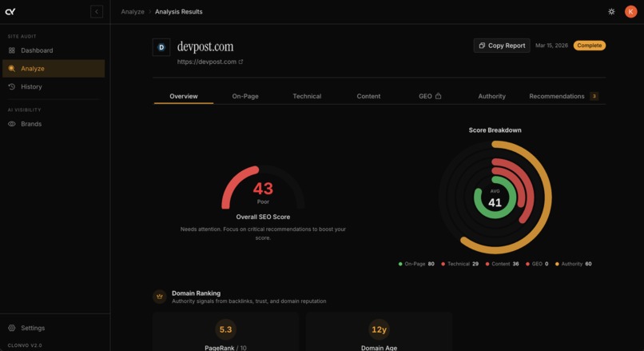
Task: Go to Analyze in the breadcrumb
Action: (x=133, y=11)
